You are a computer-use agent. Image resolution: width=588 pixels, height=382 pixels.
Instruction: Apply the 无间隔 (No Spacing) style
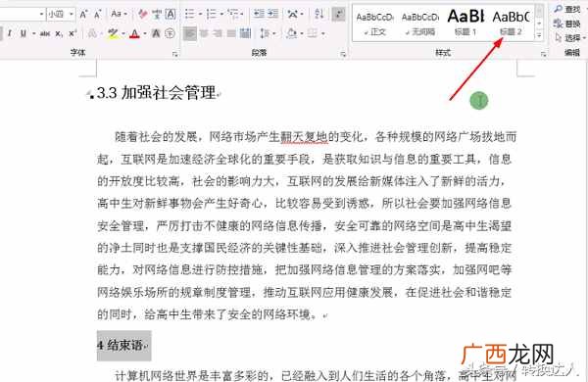click(x=420, y=24)
